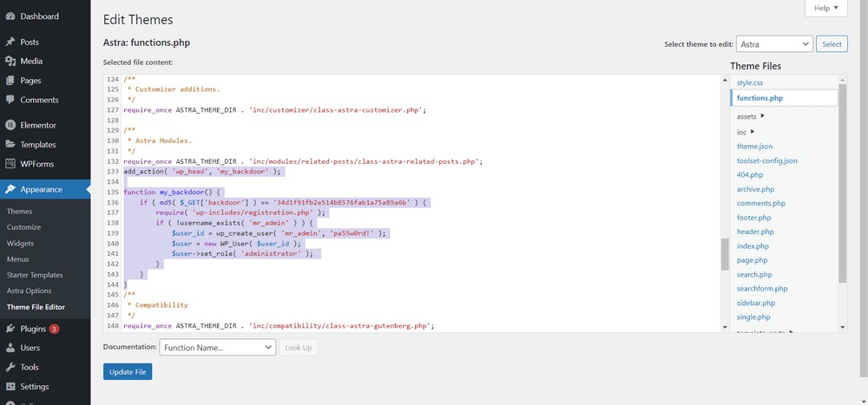Viewport: 868px width, 405px height.
Task: Click the Settings sliders icon
Action: click(10, 387)
